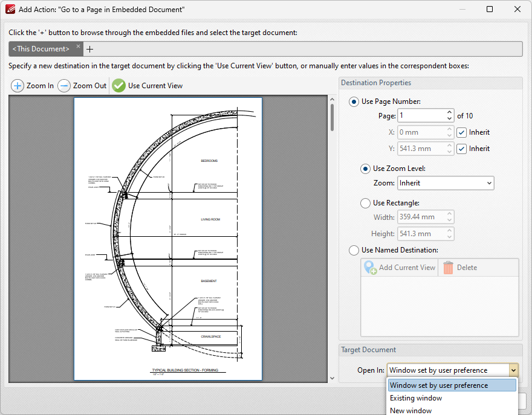
Task: Close the Add Action dialog window
Action: coord(517,9)
